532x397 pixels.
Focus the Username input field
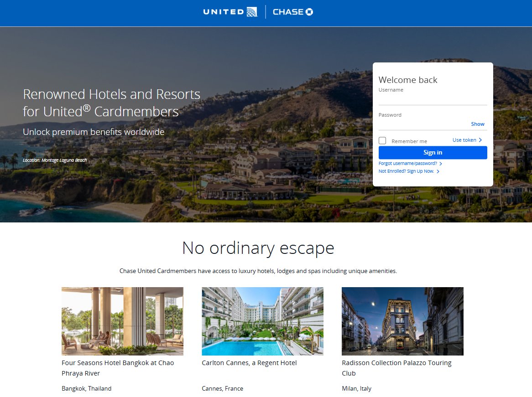433,100
